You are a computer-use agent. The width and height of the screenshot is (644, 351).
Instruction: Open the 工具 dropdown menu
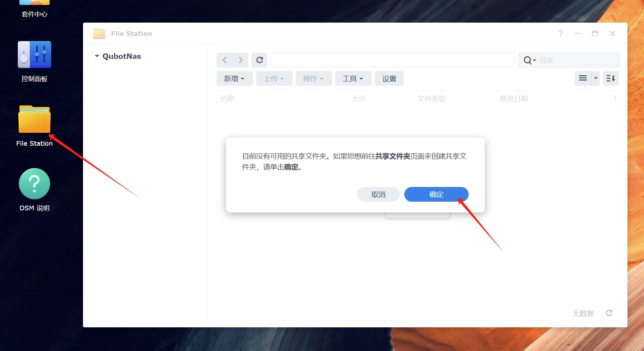click(353, 78)
